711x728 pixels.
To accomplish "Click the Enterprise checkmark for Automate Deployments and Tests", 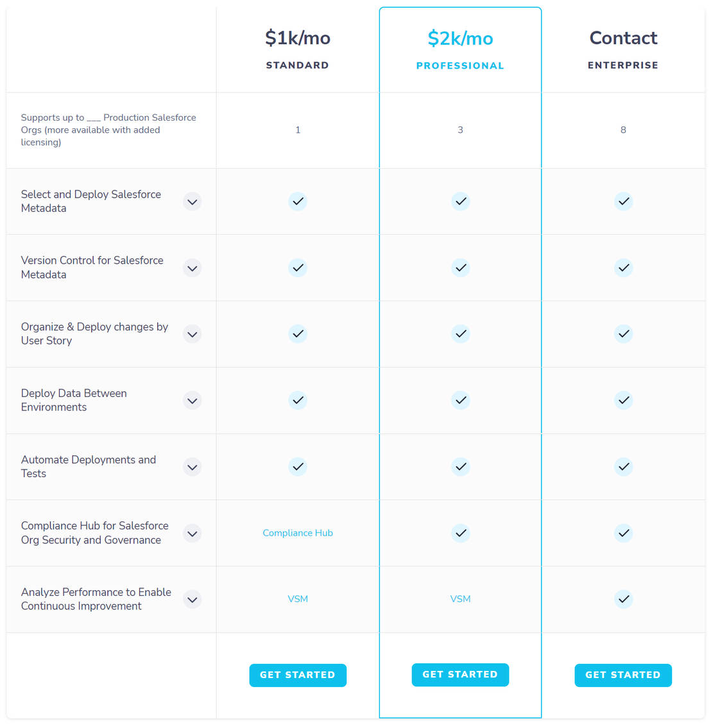I will pyautogui.click(x=623, y=467).
